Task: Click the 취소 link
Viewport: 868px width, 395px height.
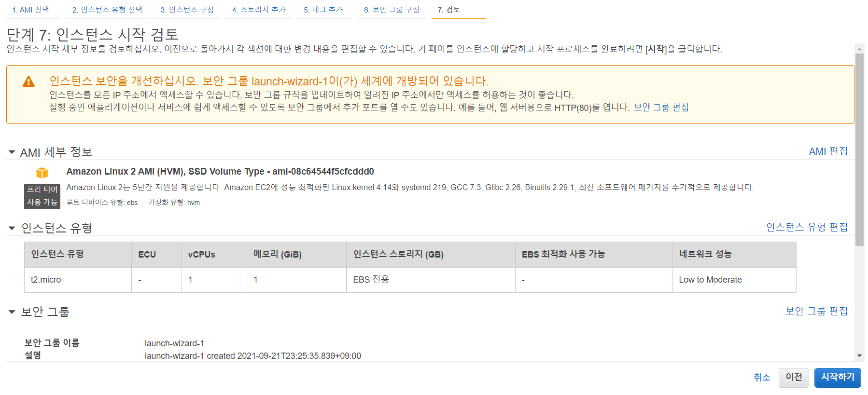Action: coord(762,378)
